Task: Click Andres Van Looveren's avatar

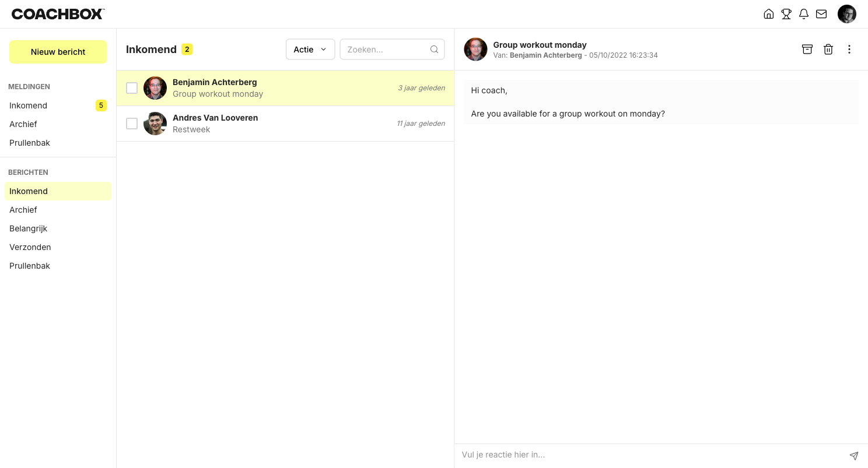Action: [x=155, y=124]
